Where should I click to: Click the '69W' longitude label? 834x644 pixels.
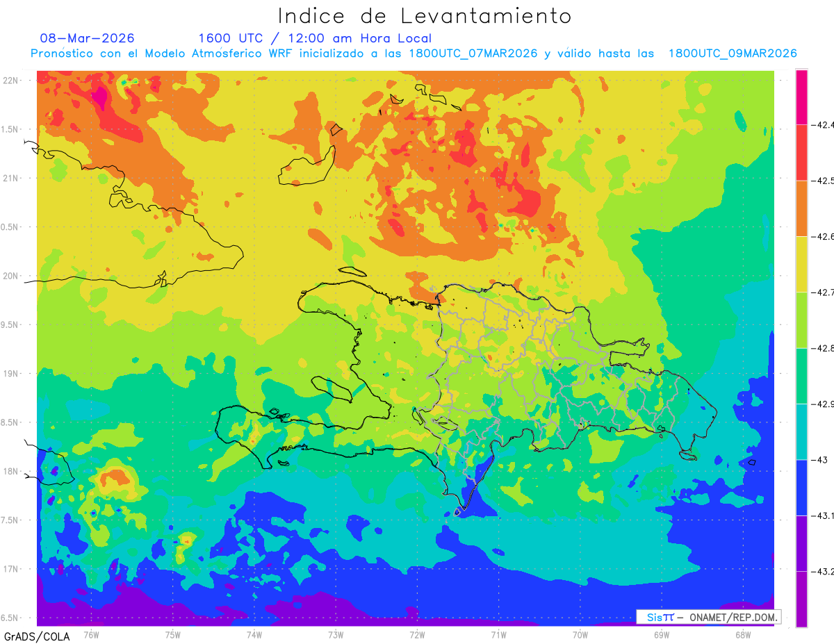pos(662,634)
